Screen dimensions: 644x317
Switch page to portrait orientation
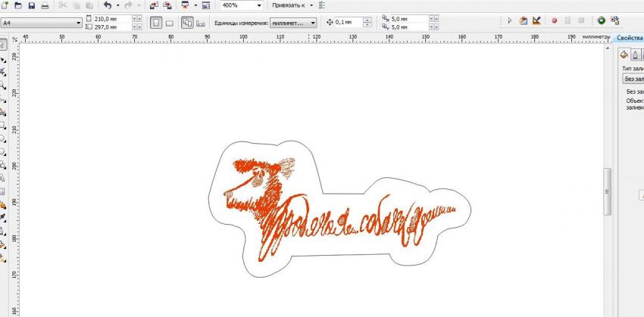[x=156, y=23]
